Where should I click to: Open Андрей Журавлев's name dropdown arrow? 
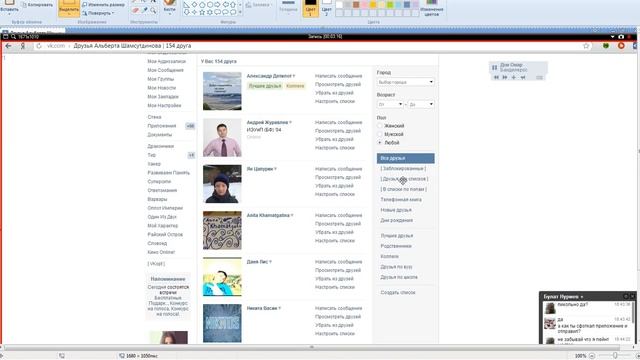pos(291,122)
